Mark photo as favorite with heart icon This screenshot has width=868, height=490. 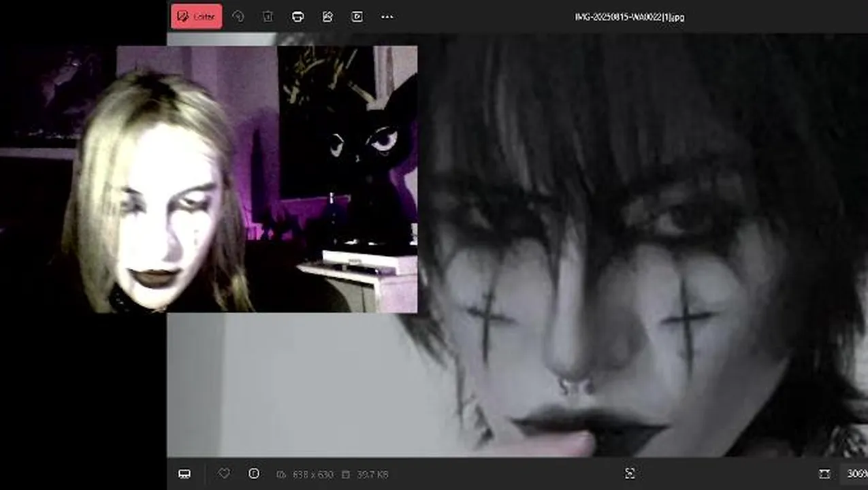point(224,474)
